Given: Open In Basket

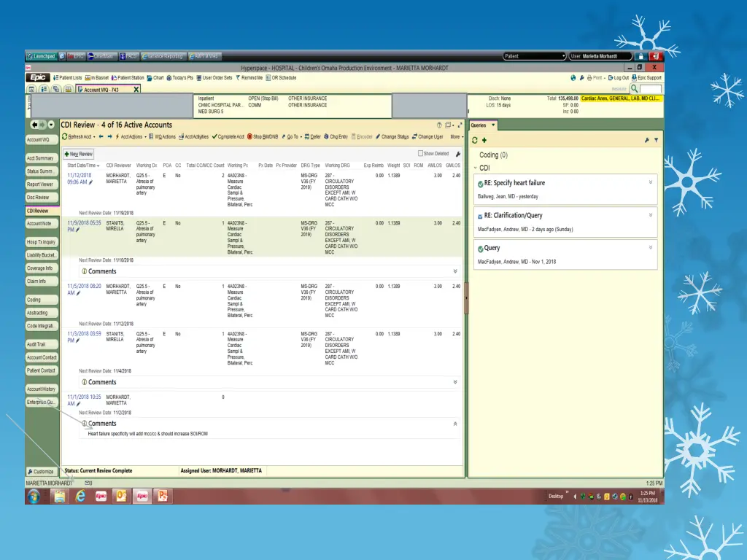Looking at the screenshot, I should click(97, 77).
